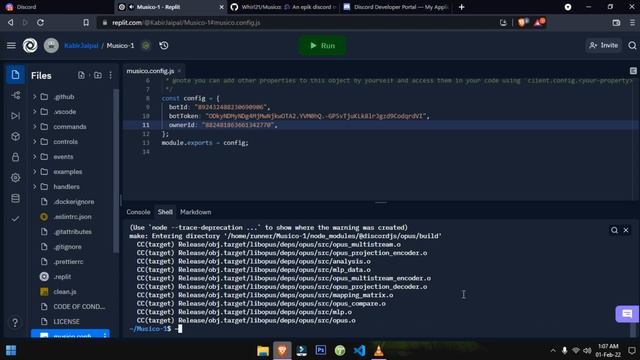
Task: Switch to the Console tab
Action: pyautogui.click(x=138, y=212)
